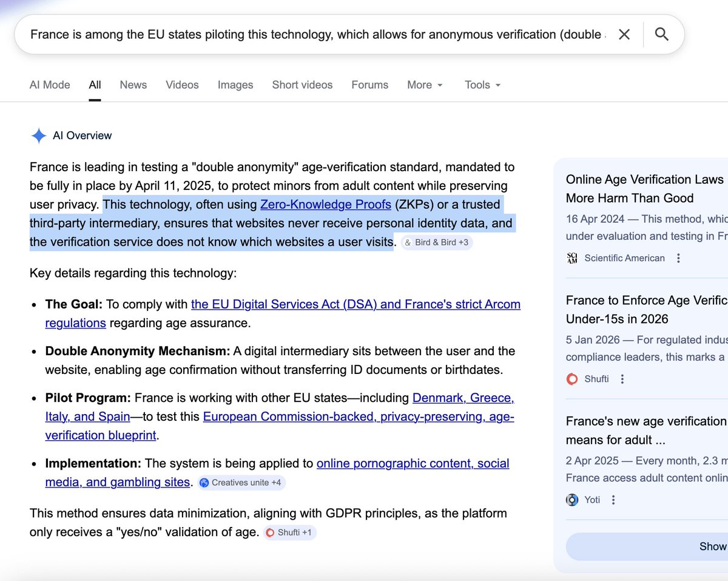Viewport: 728px width, 581px height.
Task: Open the European Commission-backed blueprint link
Action: 359,417
